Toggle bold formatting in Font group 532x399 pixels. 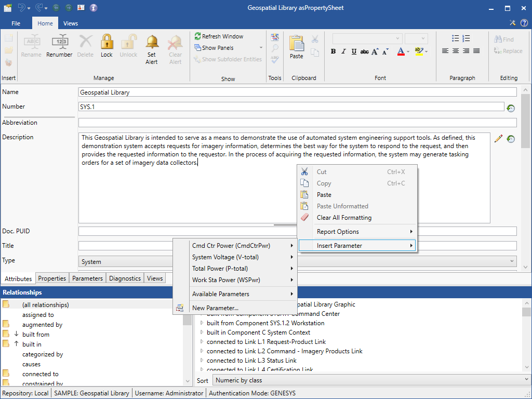(x=333, y=51)
